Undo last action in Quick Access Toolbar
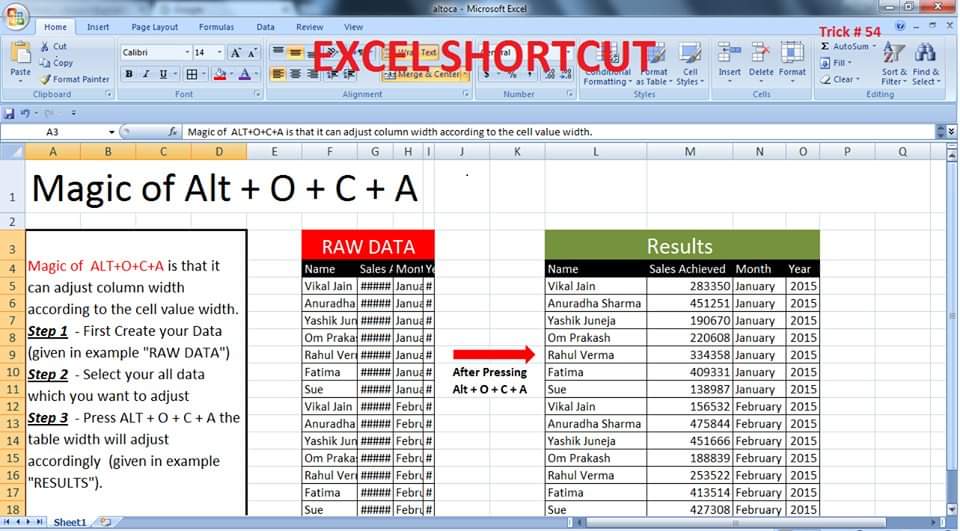This screenshot has width=960, height=531. click(x=24, y=113)
